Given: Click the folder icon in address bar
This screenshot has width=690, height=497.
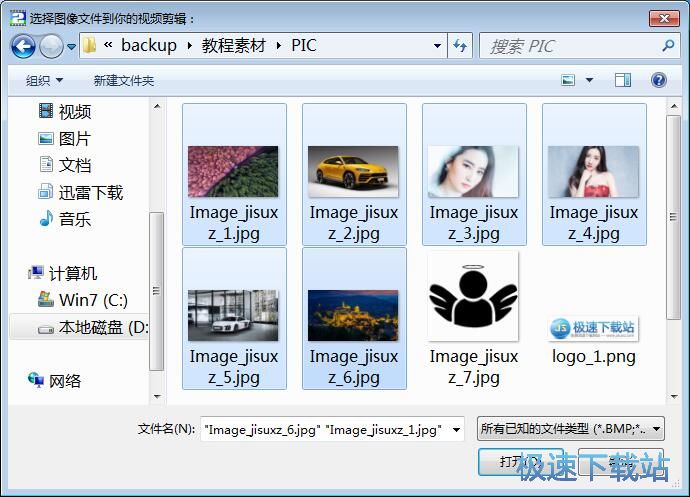Looking at the screenshot, I should coord(89,45).
